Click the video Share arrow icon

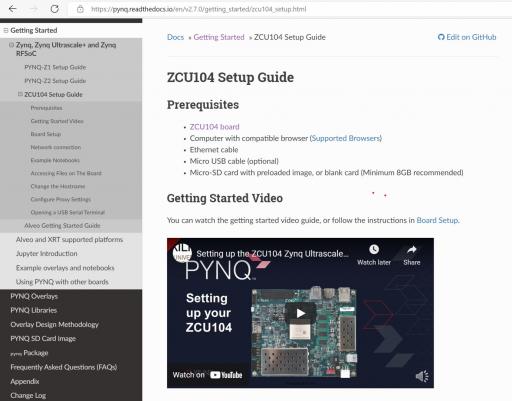pyautogui.click(x=412, y=249)
